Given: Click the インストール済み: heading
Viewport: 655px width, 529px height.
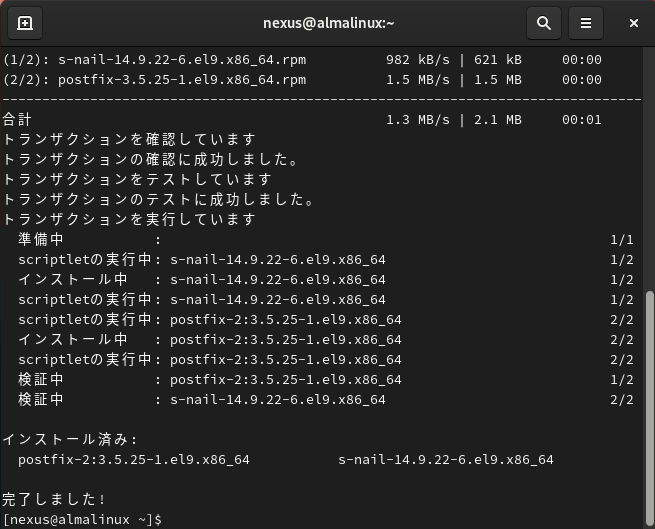Looking at the screenshot, I should 70,440.
